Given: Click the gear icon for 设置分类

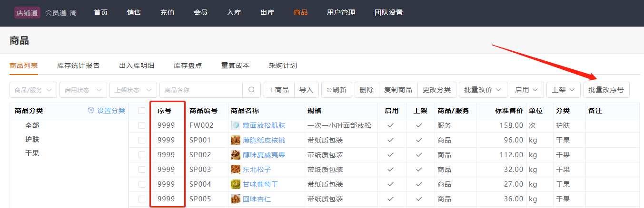Looking at the screenshot, I should (91, 111).
